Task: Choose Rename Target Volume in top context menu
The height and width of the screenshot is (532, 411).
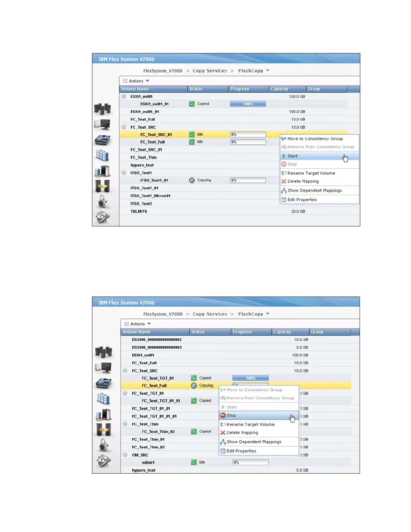Action: tap(319, 173)
